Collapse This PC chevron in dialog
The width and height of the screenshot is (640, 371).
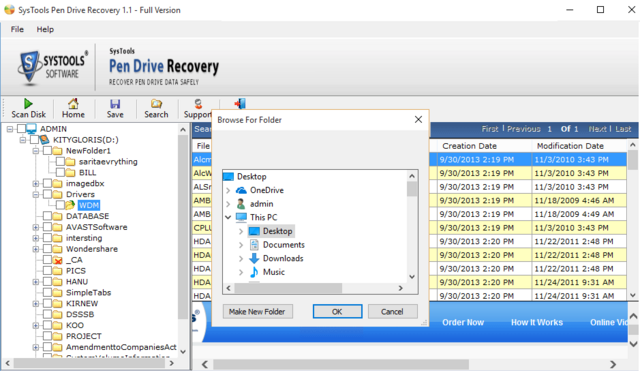coord(228,217)
